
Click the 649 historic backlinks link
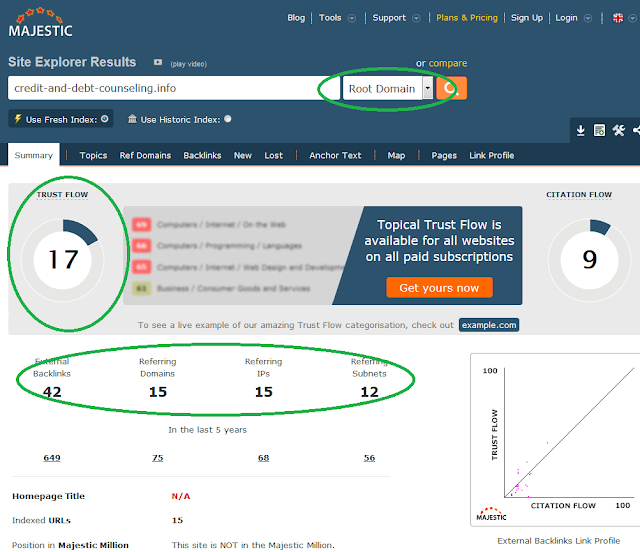pyautogui.click(x=52, y=458)
